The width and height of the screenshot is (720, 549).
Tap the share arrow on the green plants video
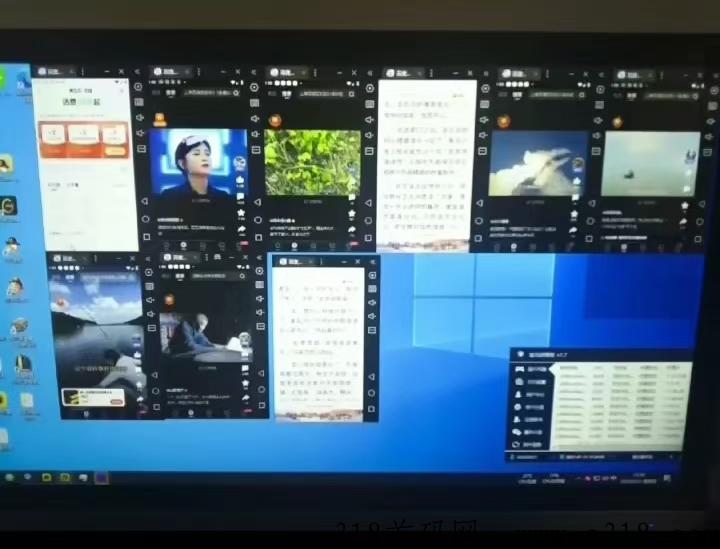pyautogui.click(x=352, y=229)
